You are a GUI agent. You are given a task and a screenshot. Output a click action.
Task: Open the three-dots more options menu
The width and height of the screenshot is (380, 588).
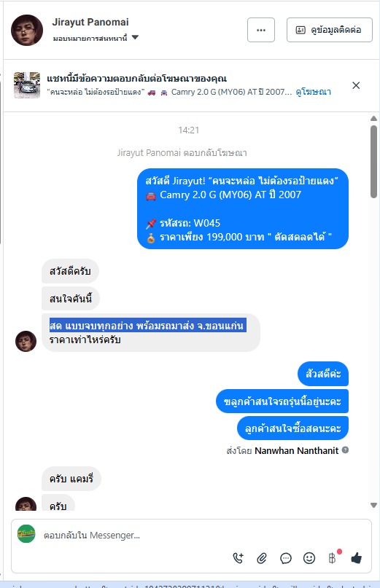coord(261,30)
